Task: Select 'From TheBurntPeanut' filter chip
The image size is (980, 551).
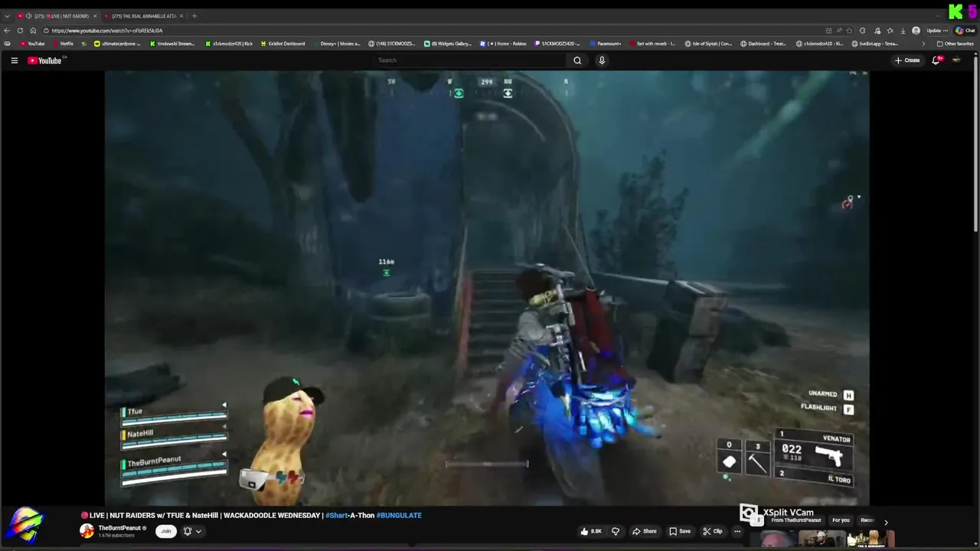Action: tap(796, 520)
